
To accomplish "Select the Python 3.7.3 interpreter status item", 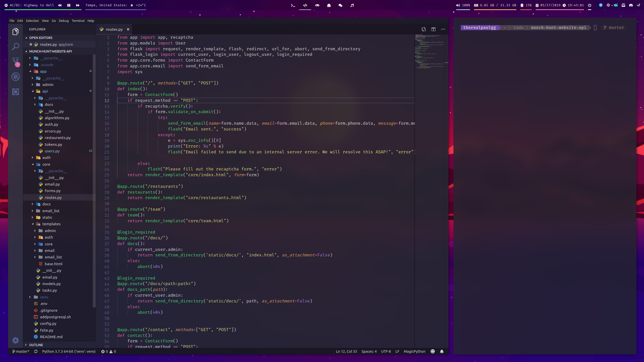I will (69, 351).
